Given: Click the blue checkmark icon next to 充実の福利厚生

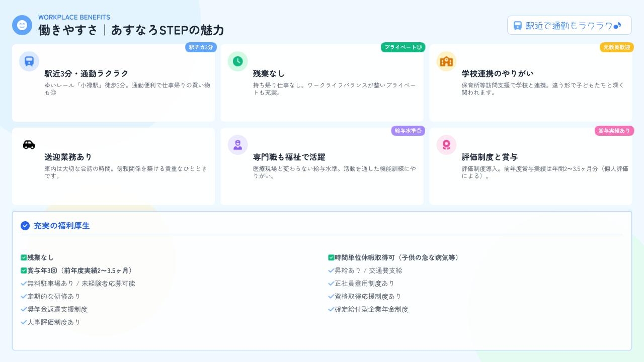Looking at the screenshot, I should pyautogui.click(x=25, y=226).
